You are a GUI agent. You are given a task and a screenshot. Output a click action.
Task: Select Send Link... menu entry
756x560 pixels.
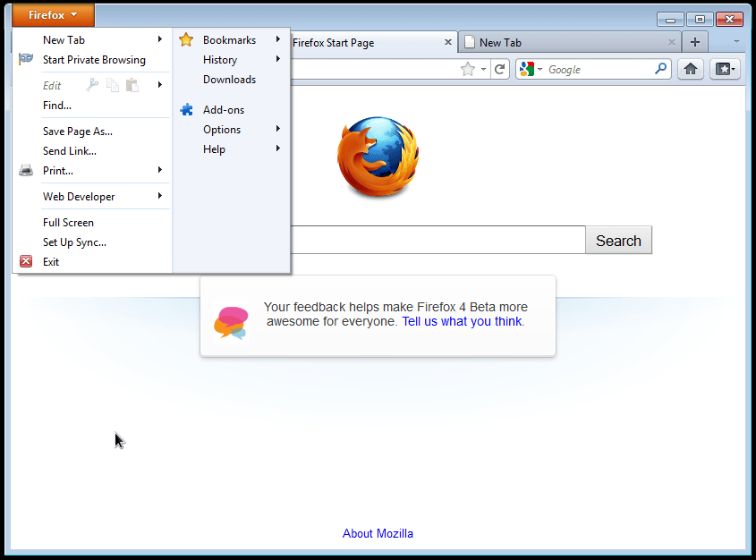click(70, 151)
